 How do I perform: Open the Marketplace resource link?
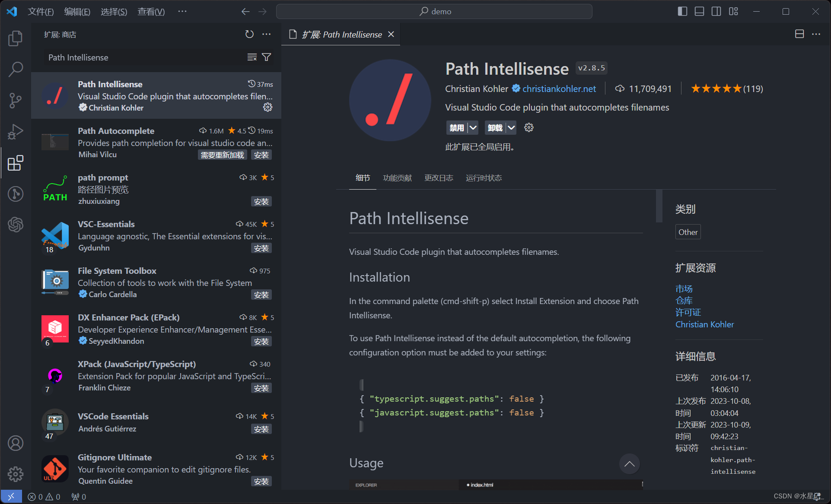point(684,288)
